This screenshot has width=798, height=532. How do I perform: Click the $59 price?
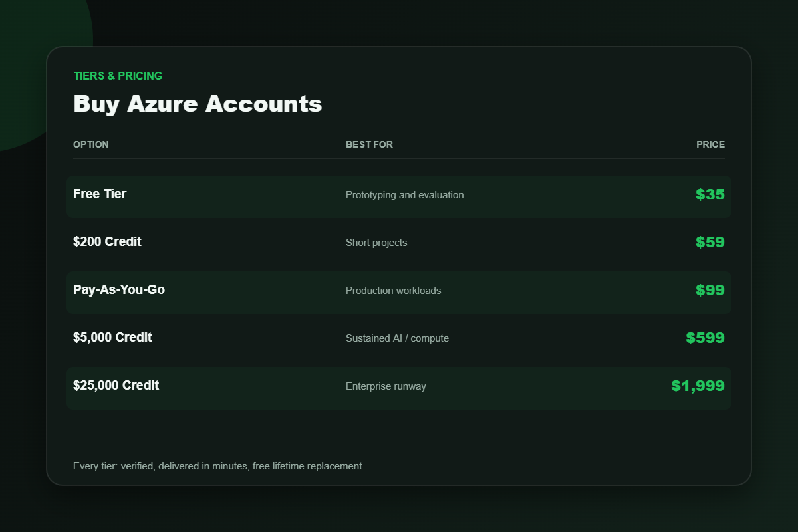pos(710,242)
